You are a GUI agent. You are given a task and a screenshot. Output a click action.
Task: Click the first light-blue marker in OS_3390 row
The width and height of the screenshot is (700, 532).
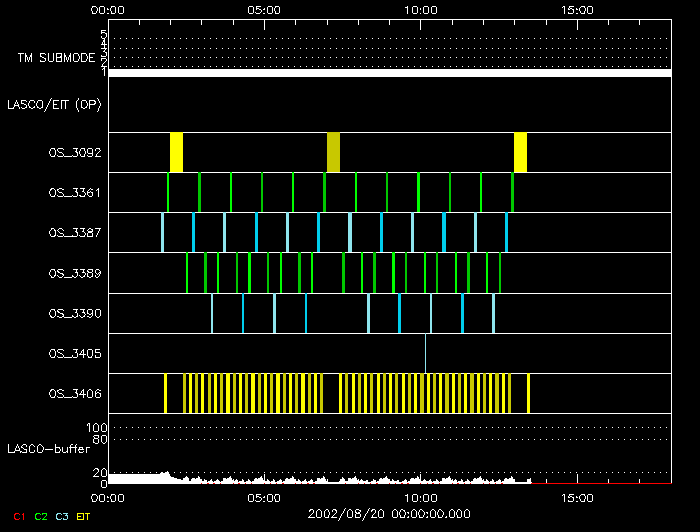(x=211, y=313)
